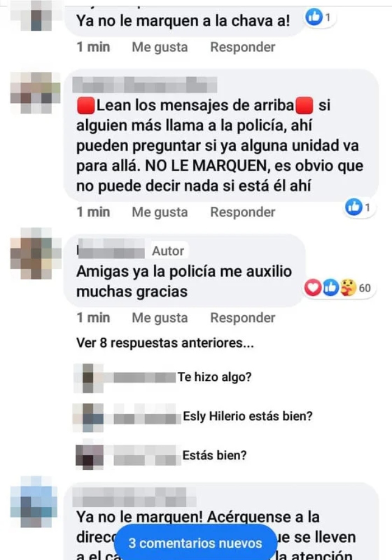
Task: Tap the care hug emoji reaction
Action: (348, 288)
